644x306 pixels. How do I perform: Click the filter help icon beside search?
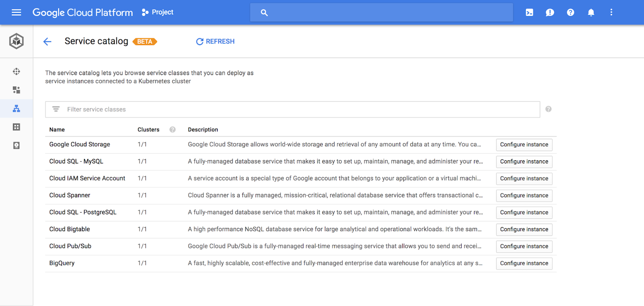point(548,109)
